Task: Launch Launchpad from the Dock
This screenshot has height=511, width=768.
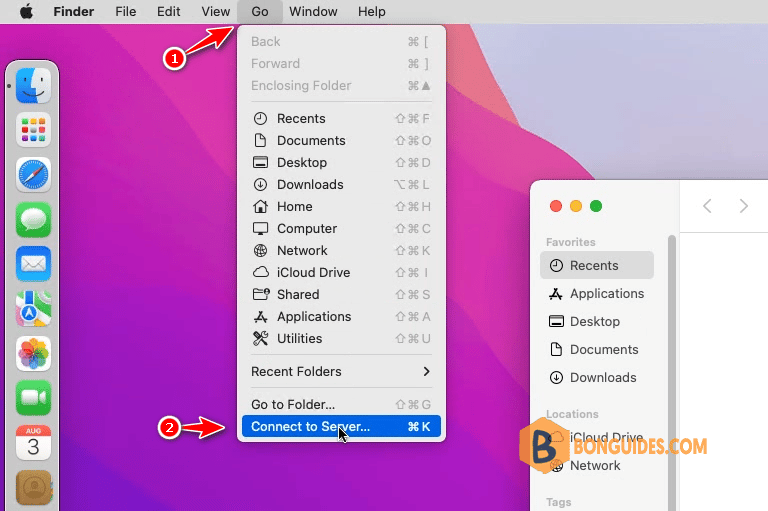Action: click(33, 130)
